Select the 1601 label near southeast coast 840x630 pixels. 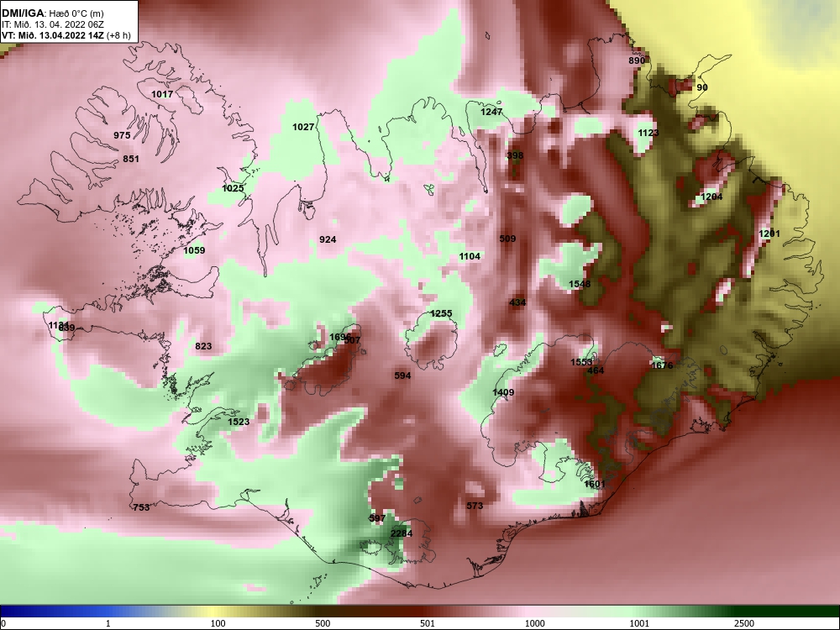595,485
